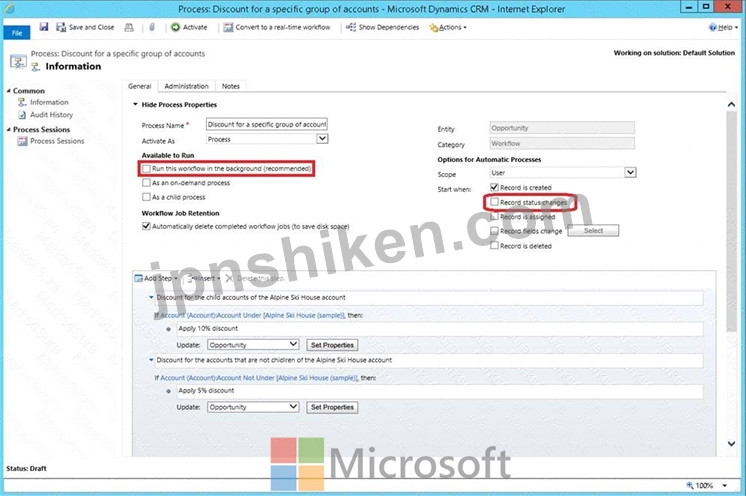Click the printer icon in toolbar
The height and width of the screenshot is (496, 746).
click(129, 28)
